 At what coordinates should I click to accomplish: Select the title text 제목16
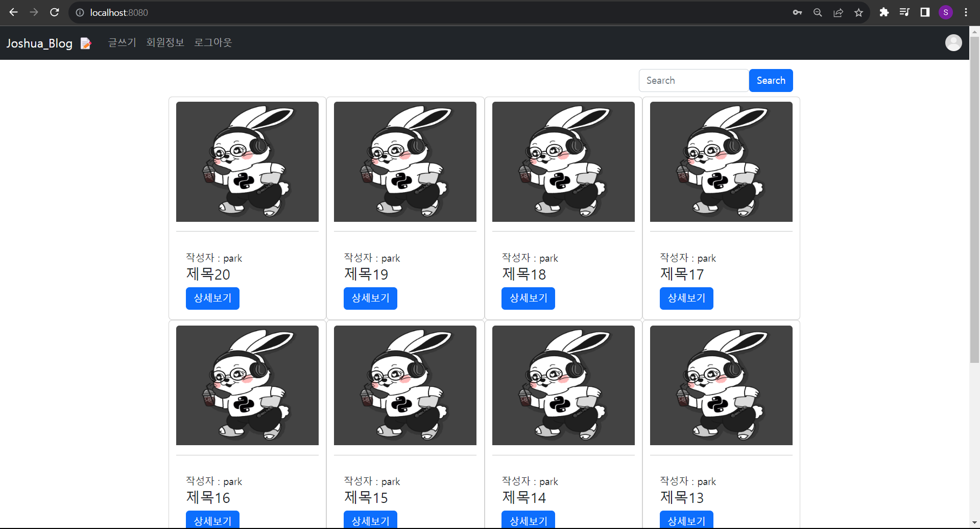pyautogui.click(x=208, y=497)
